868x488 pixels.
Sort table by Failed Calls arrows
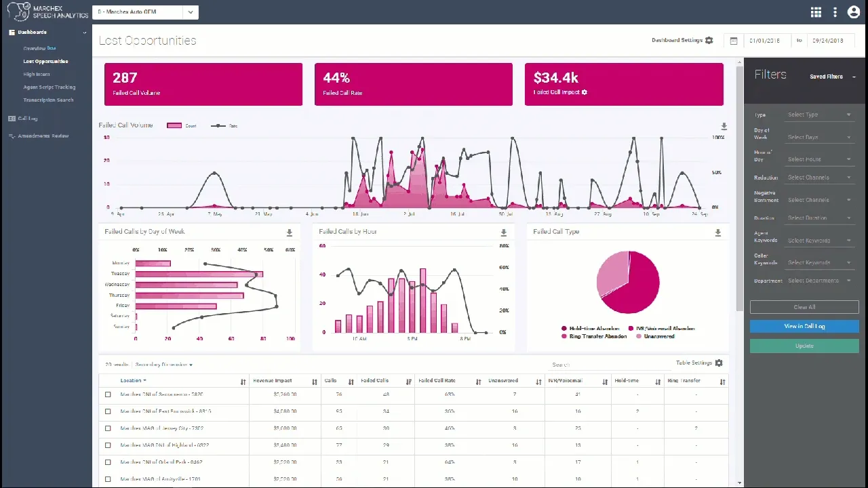tap(408, 382)
